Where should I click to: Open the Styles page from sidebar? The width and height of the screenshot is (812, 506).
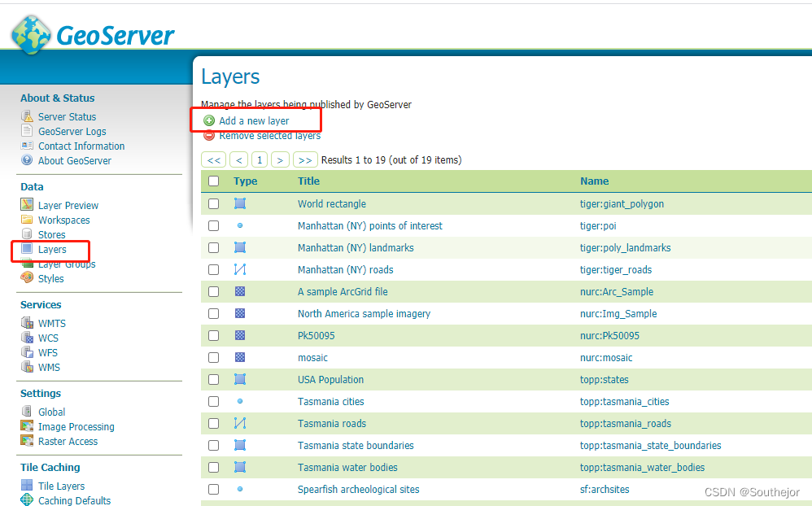coord(50,279)
